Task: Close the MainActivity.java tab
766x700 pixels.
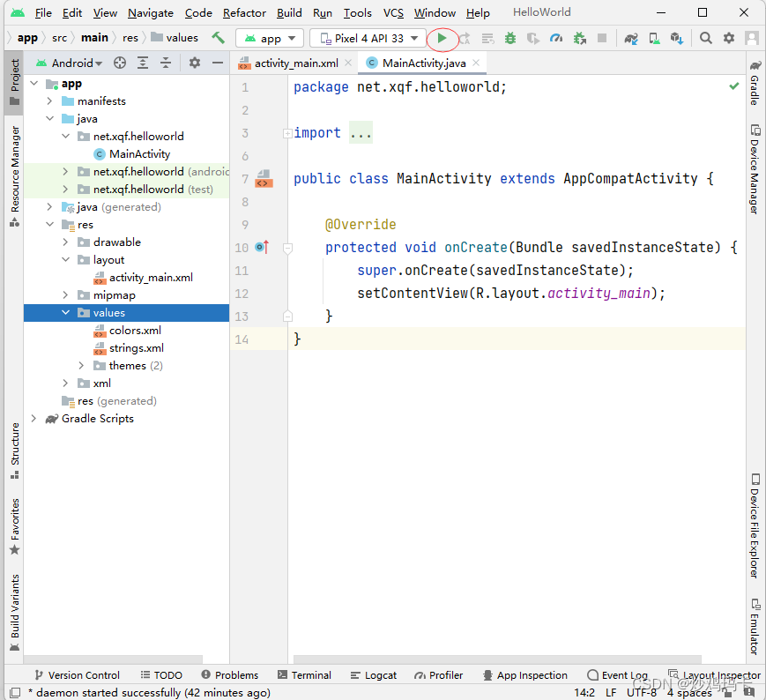Action: point(476,63)
